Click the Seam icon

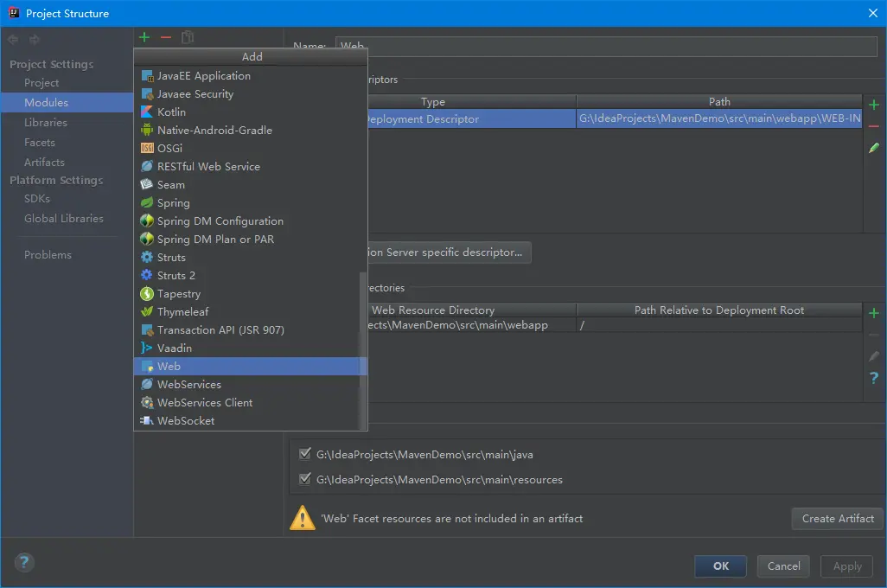[147, 184]
